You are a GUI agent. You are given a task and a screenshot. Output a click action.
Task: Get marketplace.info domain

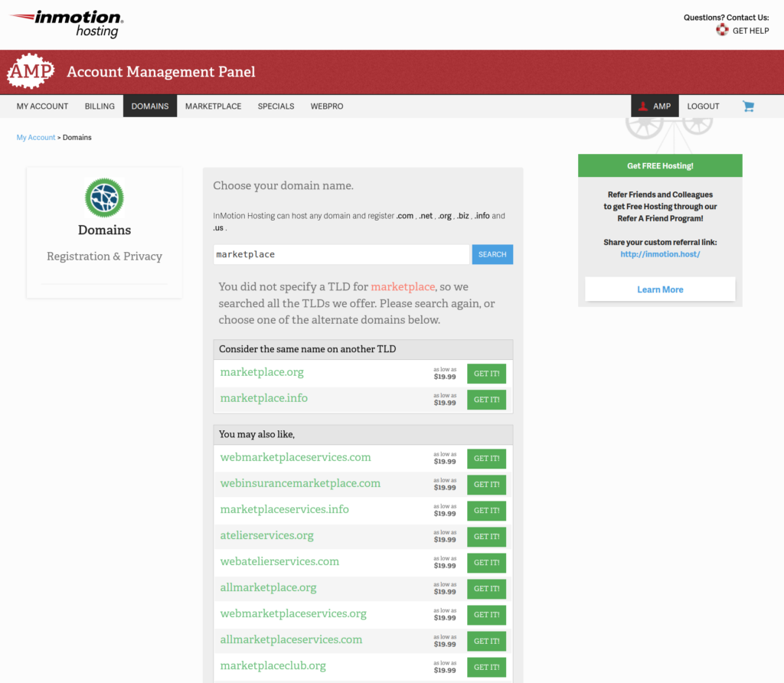pyautogui.click(x=486, y=400)
